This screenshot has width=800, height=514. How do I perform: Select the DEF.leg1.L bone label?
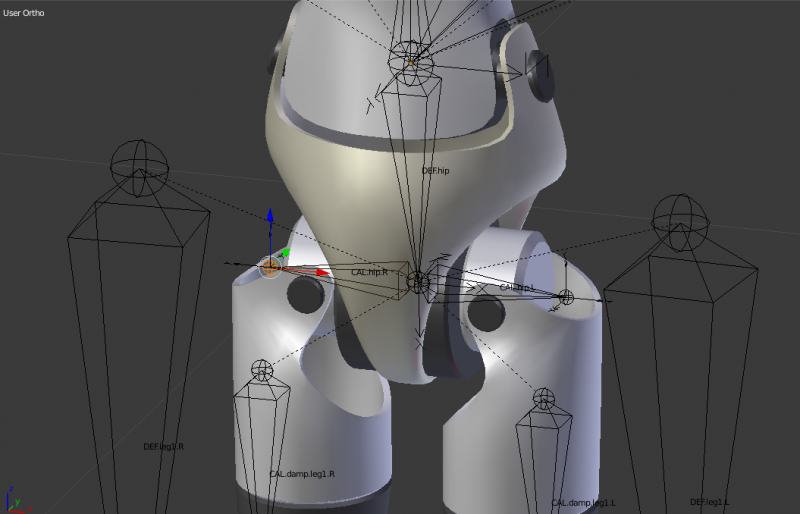pos(710,502)
